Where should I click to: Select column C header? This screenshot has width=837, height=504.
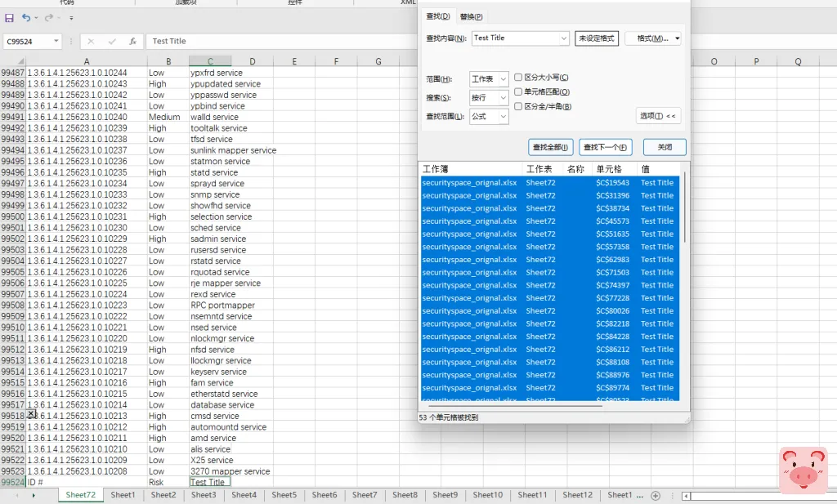pos(210,61)
